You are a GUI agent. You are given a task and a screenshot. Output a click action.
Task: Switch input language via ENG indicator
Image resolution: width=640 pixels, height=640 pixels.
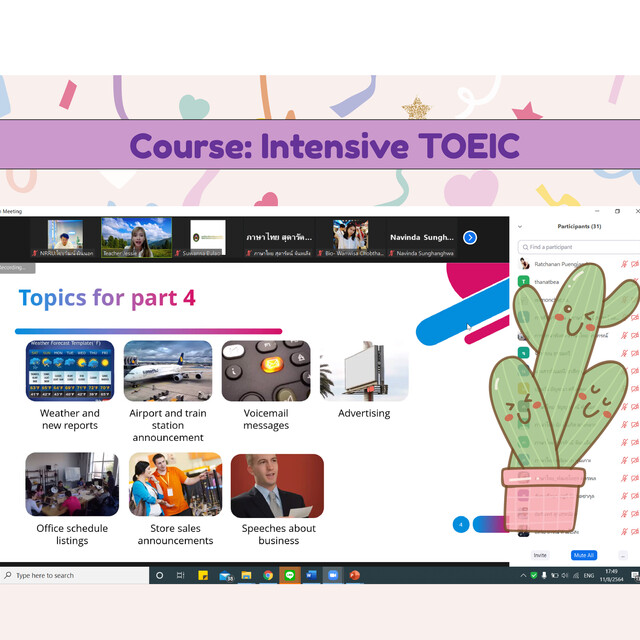(x=589, y=576)
